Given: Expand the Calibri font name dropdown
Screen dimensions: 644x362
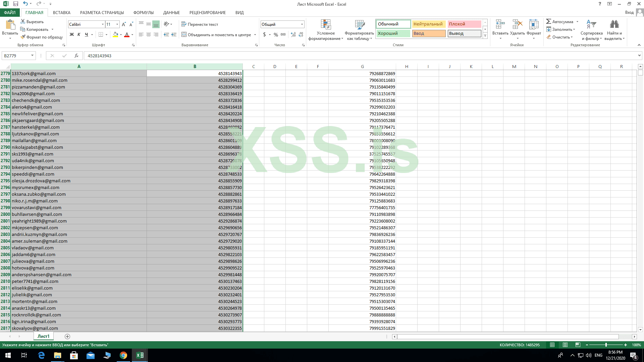Looking at the screenshot, I should tap(103, 24).
